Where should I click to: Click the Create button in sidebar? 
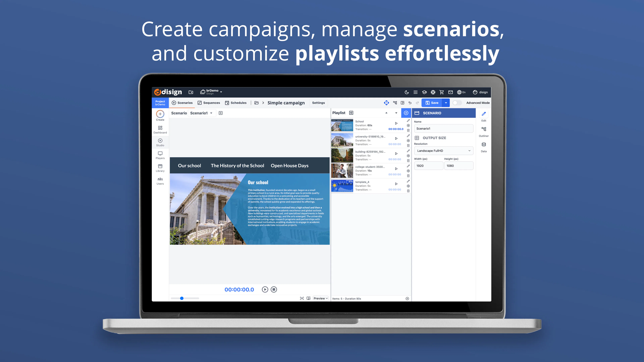tap(160, 116)
